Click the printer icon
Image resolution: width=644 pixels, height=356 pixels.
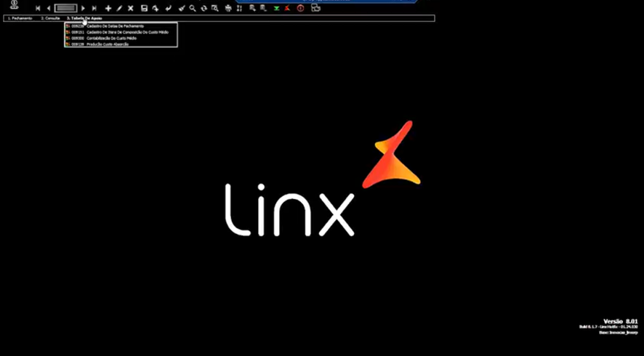coord(228,8)
